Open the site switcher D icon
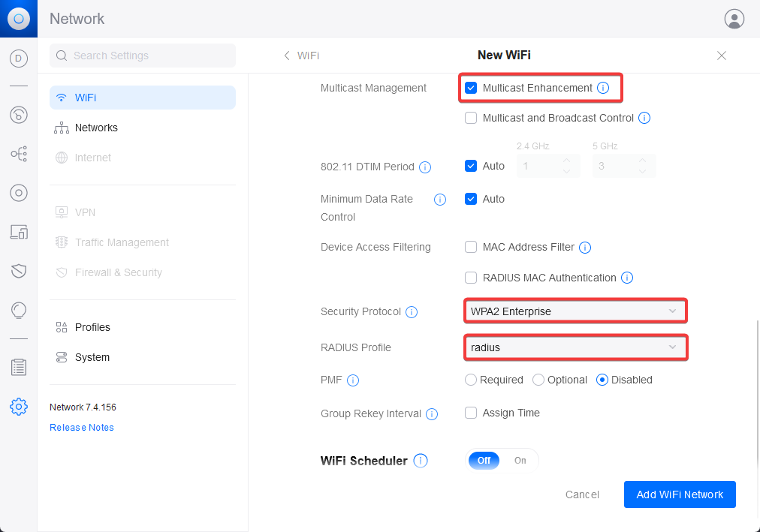The height and width of the screenshot is (532, 760). point(19,59)
